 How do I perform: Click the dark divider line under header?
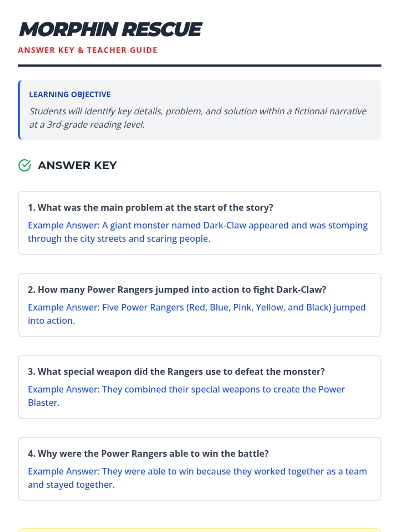(x=199, y=66)
